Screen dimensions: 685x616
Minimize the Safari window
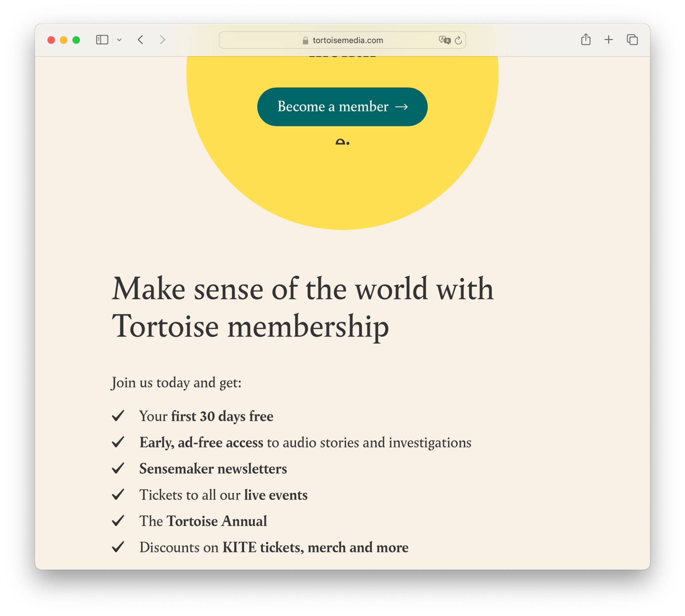64,40
